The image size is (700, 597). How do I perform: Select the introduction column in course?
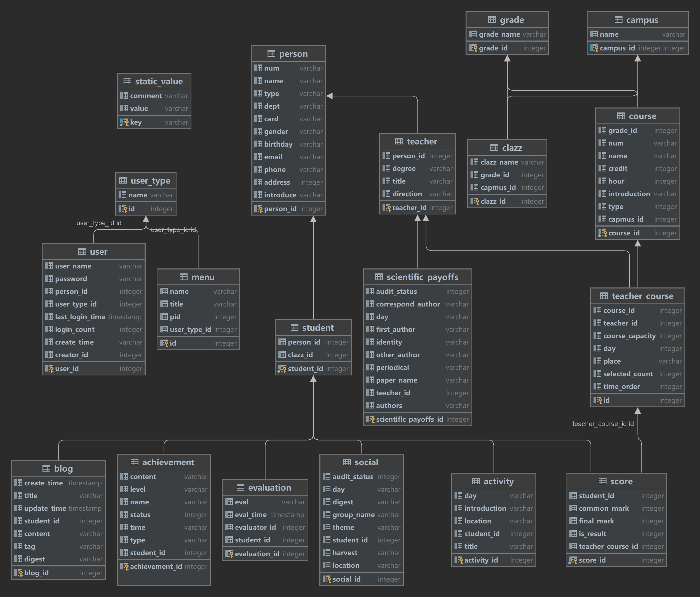637,194
